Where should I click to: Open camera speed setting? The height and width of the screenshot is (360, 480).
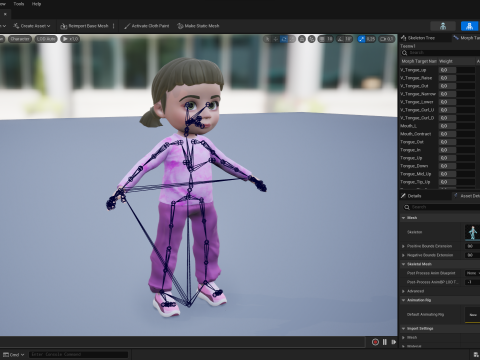pos(387,39)
